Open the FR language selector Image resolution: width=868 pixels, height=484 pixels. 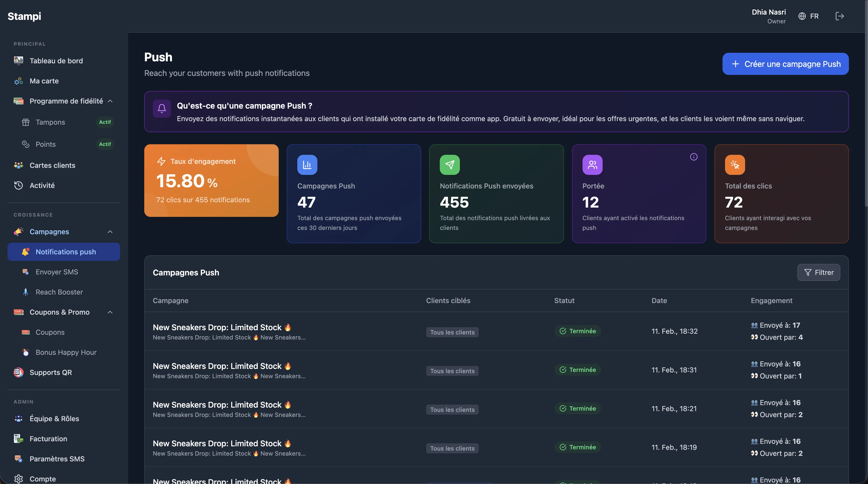808,16
